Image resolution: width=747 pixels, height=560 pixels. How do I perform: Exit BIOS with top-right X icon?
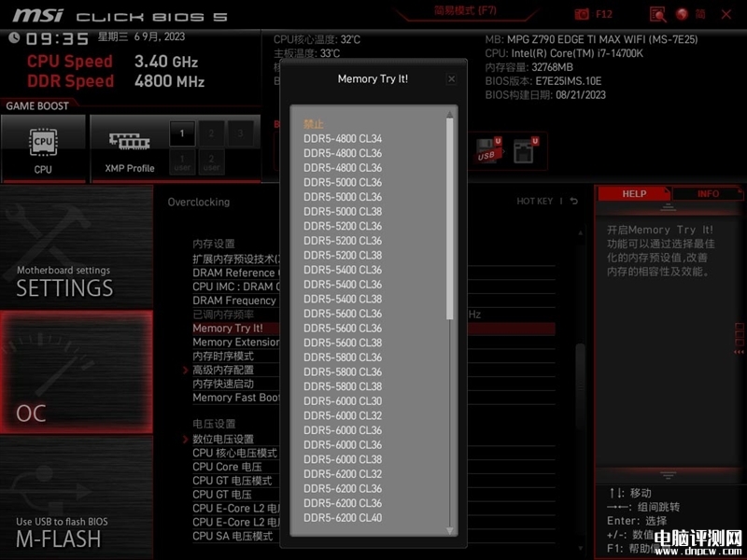(x=726, y=14)
